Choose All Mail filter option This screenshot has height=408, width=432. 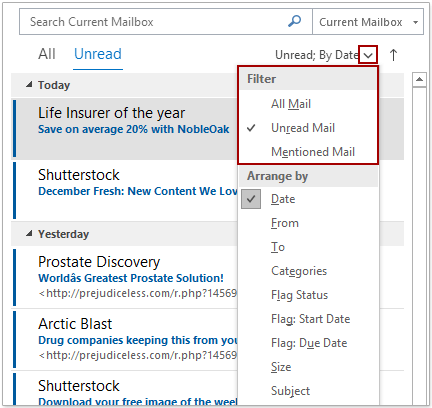click(x=309, y=104)
